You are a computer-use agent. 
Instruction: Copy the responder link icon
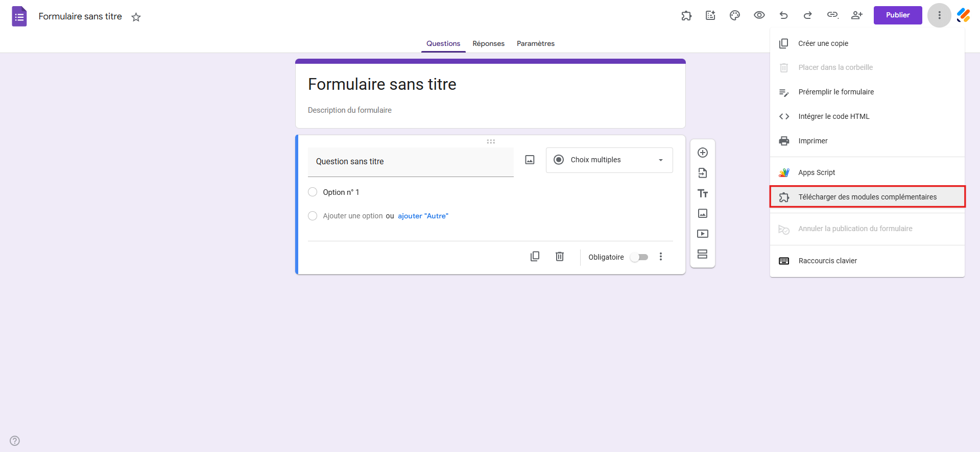pyautogui.click(x=832, y=15)
